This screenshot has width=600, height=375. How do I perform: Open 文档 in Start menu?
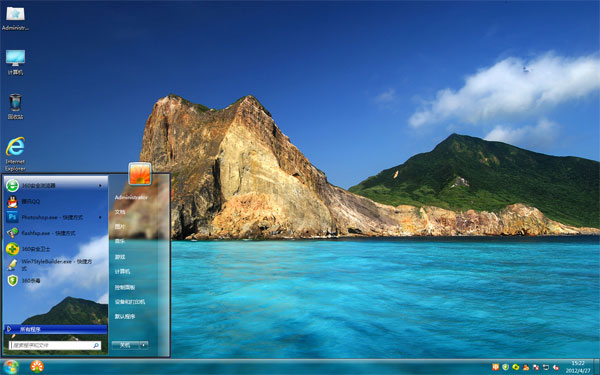(120, 212)
